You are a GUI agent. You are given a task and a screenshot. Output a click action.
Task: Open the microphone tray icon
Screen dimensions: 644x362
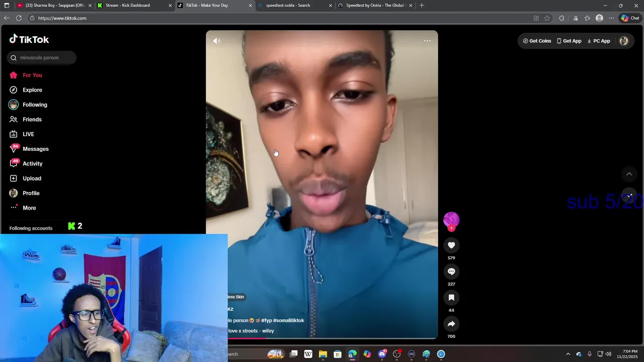tap(589, 354)
